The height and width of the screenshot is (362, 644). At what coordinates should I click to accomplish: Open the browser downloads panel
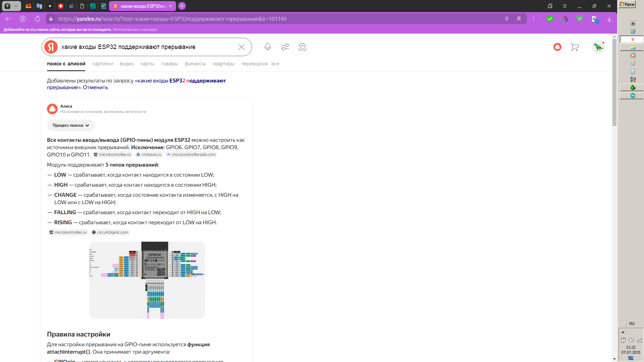pyautogui.click(x=609, y=19)
